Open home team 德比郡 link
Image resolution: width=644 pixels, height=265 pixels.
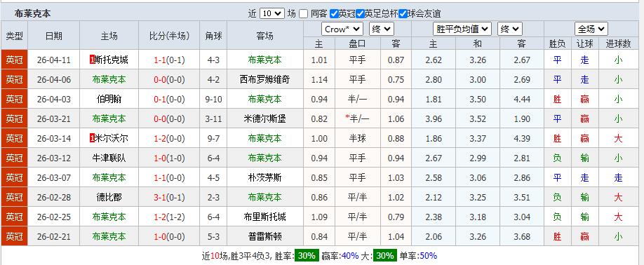pyautogui.click(x=109, y=197)
